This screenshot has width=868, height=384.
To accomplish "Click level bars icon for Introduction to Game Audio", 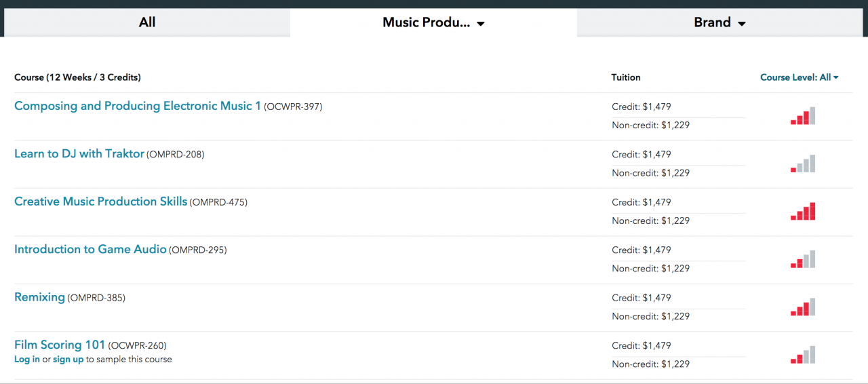I will pos(803,260).
